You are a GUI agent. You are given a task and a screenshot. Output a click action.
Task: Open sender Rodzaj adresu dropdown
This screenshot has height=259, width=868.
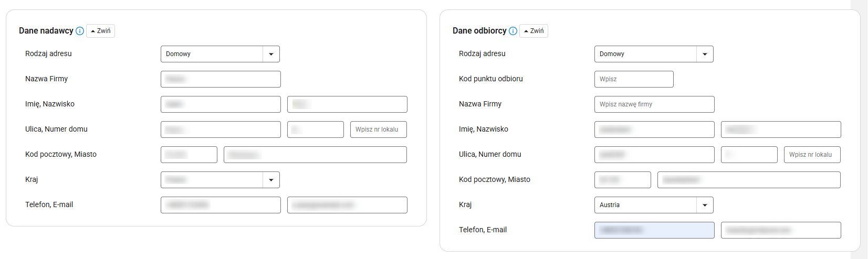220,54
